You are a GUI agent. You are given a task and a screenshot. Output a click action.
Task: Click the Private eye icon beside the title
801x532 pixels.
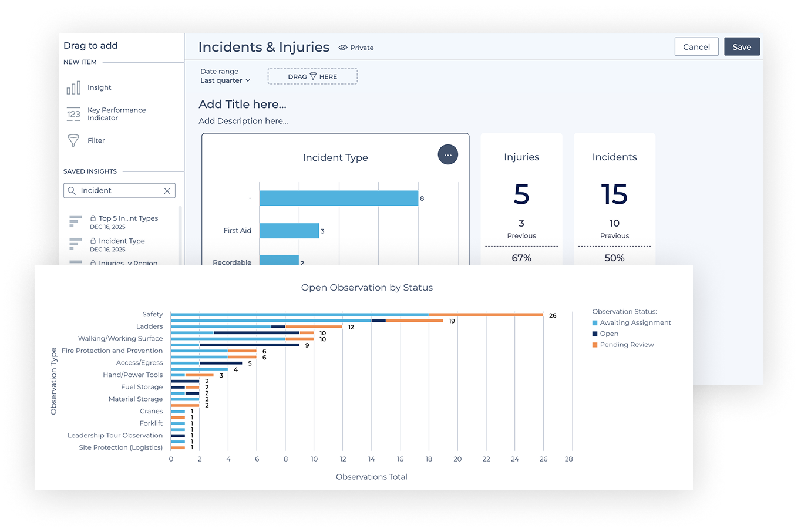(x=342, y=48)
